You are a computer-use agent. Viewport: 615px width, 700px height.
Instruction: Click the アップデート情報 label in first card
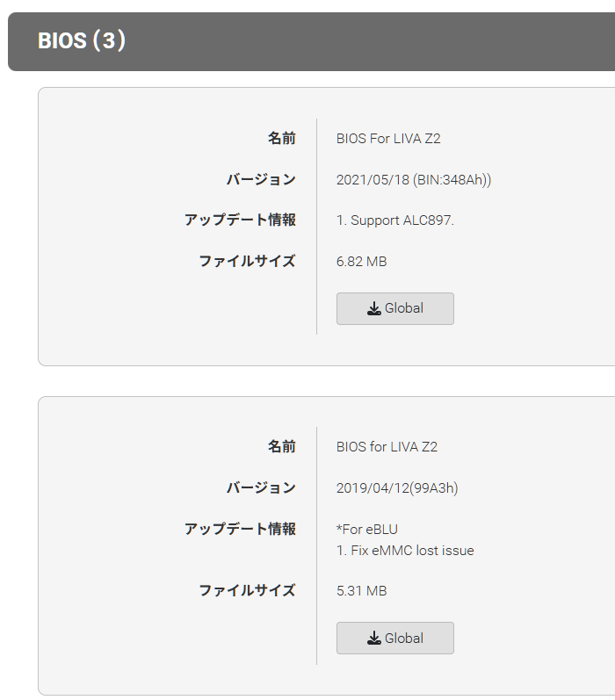click(240, 220)
